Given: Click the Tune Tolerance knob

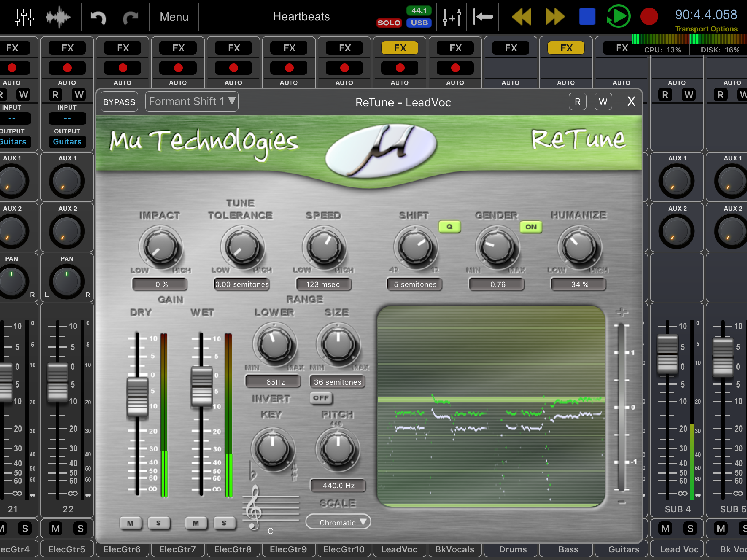Looking at the screenshot, I should [x=242, y=247].
